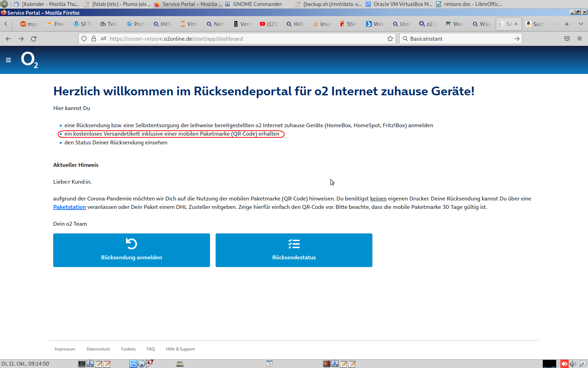This screenshot has height=368, width=588.
Task: Open the Paketstation link
Action: point(69,207)
